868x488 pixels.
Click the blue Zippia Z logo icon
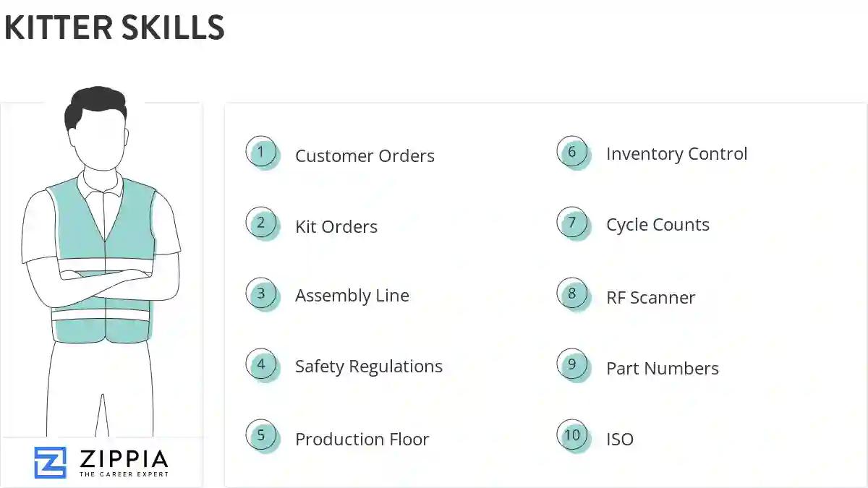click(50, 463)
